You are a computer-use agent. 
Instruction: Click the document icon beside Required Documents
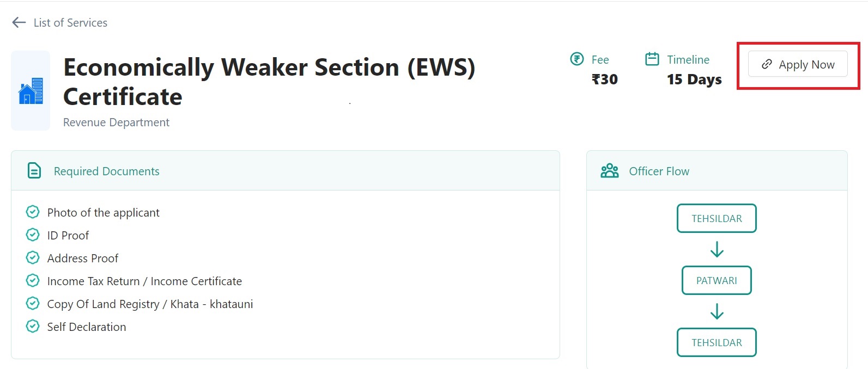[34, 170]
